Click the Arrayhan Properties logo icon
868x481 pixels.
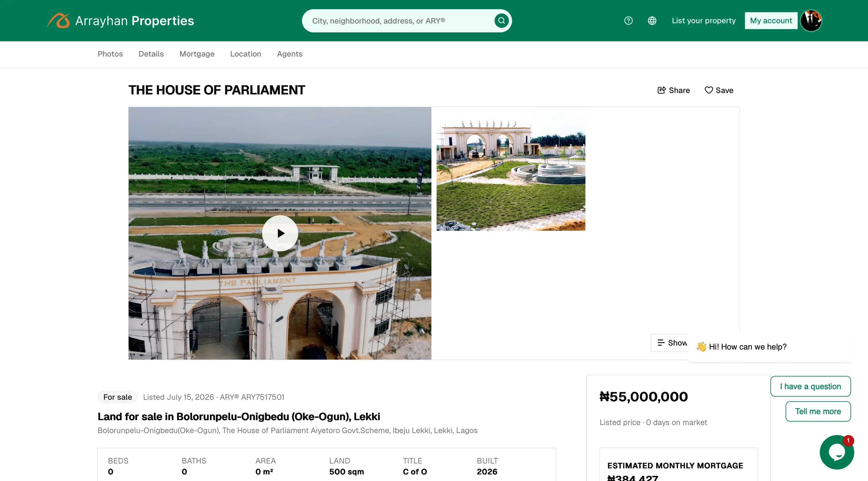tap(58, 21)
